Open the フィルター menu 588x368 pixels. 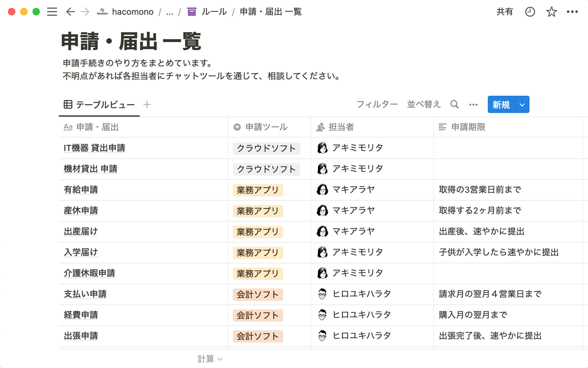377,105
